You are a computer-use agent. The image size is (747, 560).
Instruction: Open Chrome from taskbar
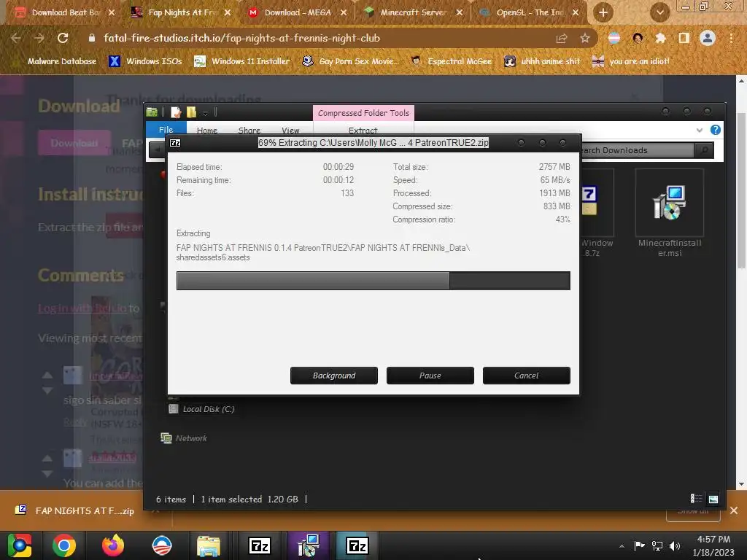[x=64, y=545]
